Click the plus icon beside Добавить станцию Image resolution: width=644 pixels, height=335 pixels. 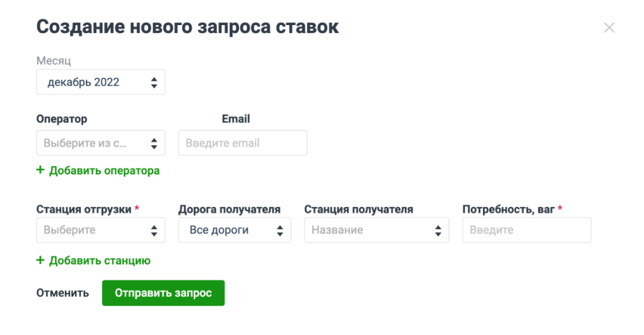pos(40,261)
